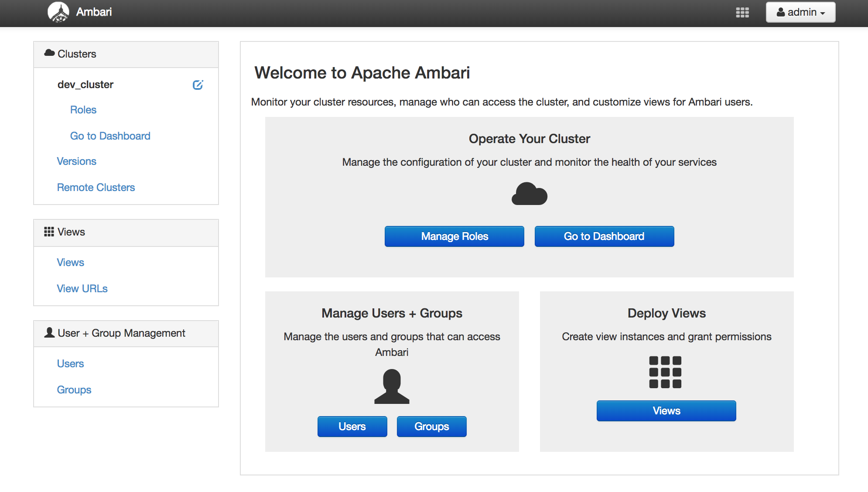Select the View URLs sidebar link
868x492 pixels.
(82, 289)
